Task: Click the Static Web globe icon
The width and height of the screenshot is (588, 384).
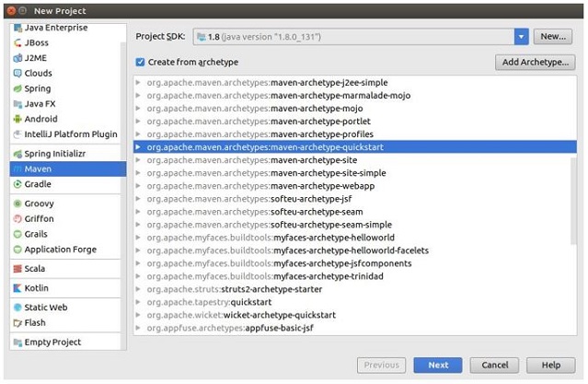Action: tap(17, 308)
